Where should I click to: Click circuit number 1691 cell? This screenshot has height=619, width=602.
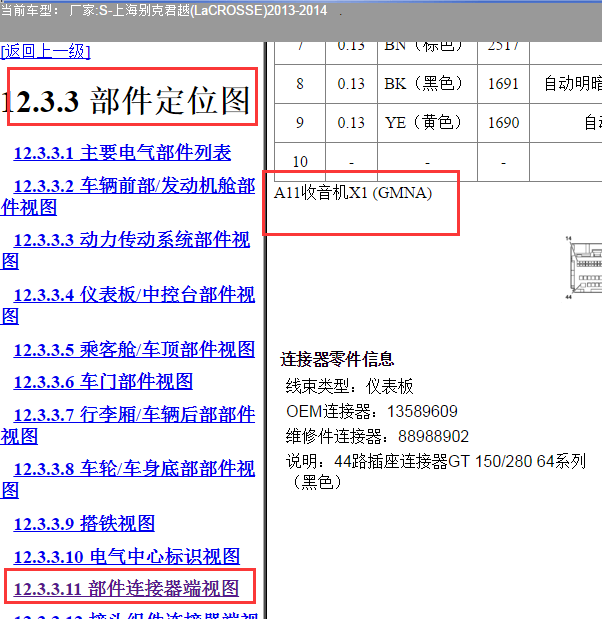(503, 84)
